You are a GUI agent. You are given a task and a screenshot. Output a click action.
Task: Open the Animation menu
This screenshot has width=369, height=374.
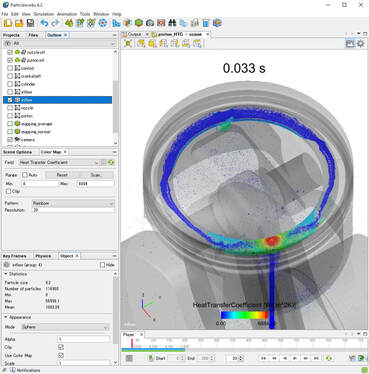67,14
